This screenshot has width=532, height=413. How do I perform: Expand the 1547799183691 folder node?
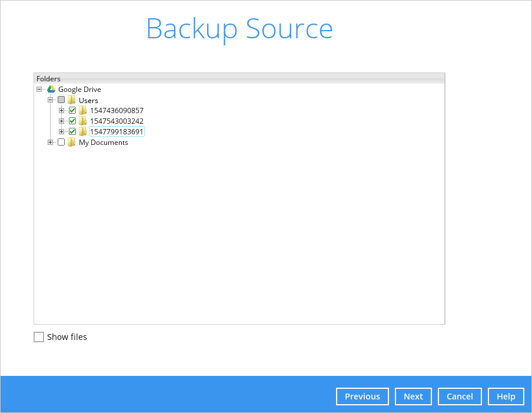61,131
